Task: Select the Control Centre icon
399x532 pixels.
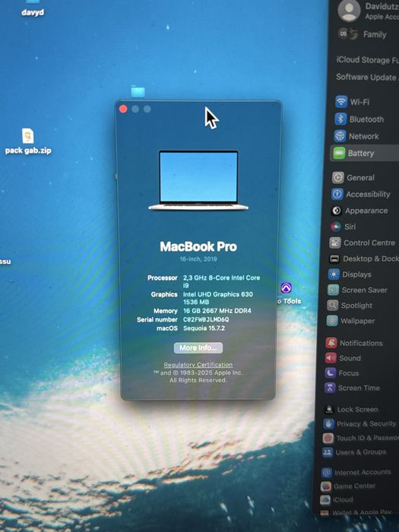Action: pos(335,242)
